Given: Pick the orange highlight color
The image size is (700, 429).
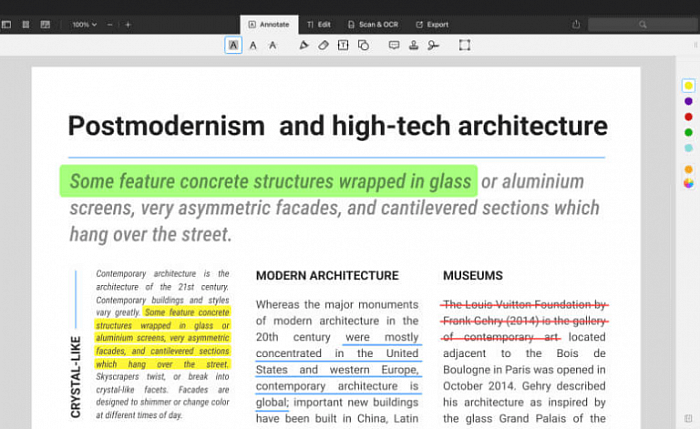Looking at the screenshot, I should (x=688, y=169).
